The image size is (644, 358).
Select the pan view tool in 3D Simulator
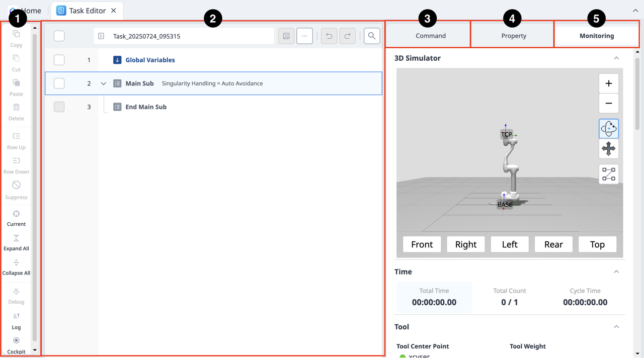point(608,148)
